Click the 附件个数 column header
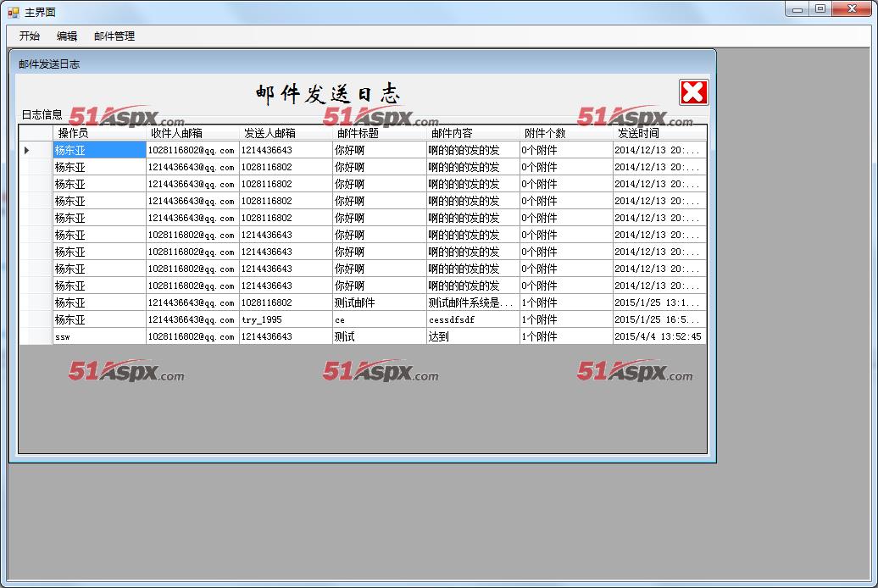 [565, 133]
